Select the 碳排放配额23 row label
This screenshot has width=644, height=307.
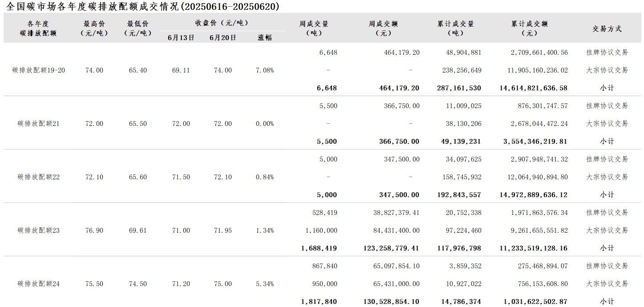click(39, 230)
